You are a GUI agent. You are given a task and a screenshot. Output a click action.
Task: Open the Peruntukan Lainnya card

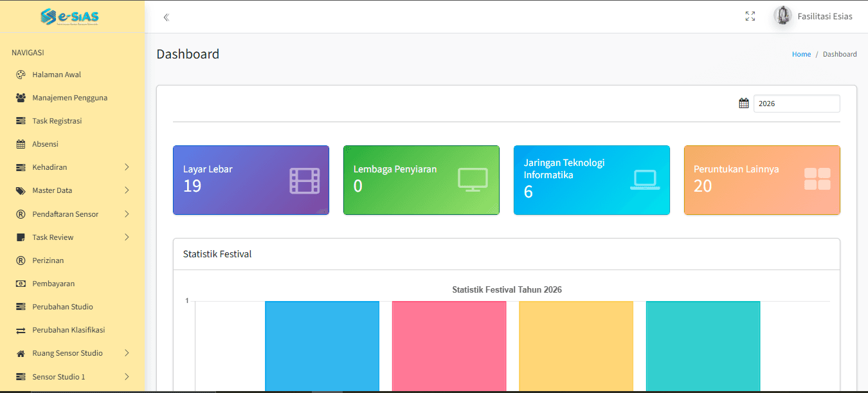tap(762, 180)
